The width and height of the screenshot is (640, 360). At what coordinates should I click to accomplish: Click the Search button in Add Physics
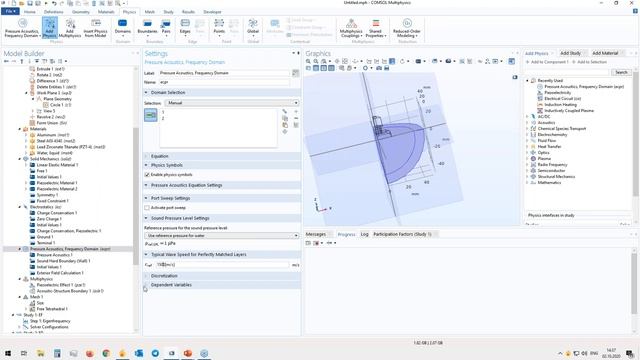point(621,72)
